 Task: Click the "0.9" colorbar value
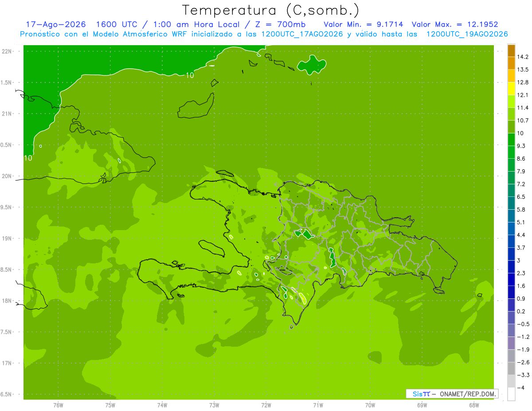(521, 299)
